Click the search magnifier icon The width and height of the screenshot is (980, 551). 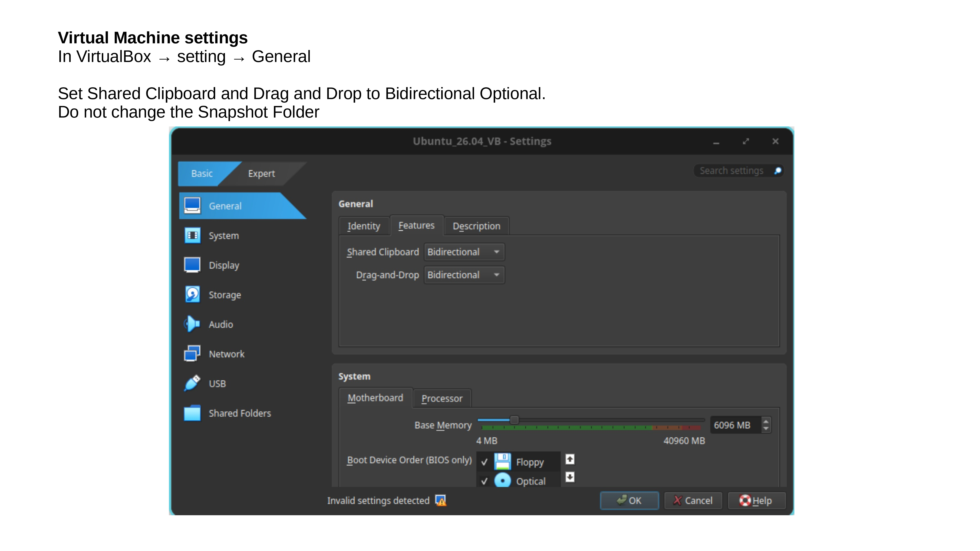click(x=778, y=171)
